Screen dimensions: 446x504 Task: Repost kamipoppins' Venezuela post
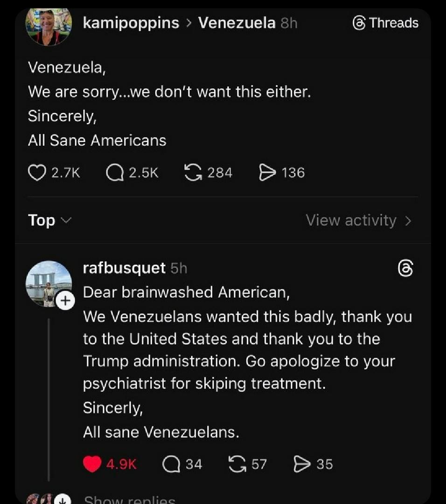point(192,173)
